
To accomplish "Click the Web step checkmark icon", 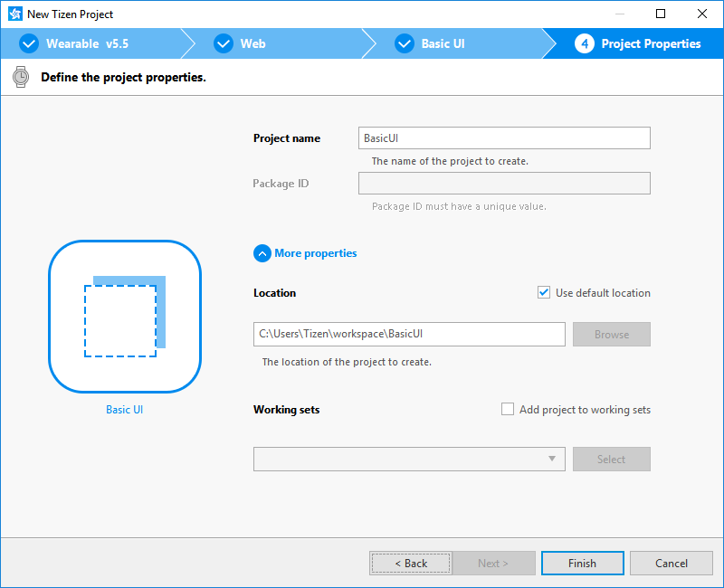I will click(x=223, y=43).
